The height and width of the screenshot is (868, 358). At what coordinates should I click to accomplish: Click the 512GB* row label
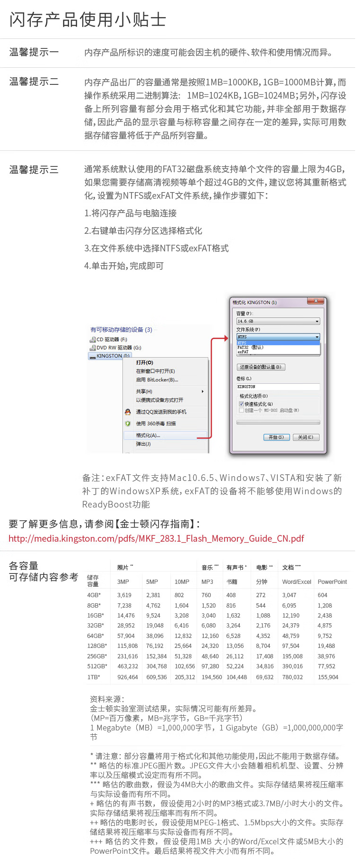click(x=97, y=666)
